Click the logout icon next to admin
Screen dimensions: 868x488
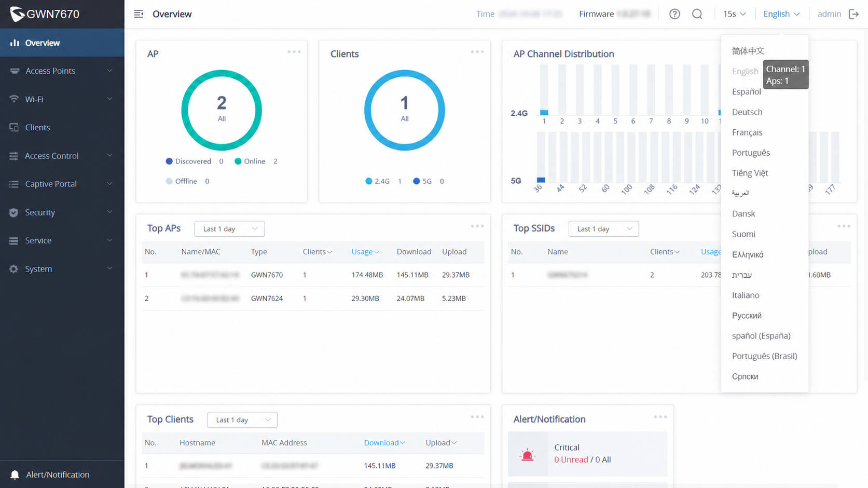tap(854, 14)
